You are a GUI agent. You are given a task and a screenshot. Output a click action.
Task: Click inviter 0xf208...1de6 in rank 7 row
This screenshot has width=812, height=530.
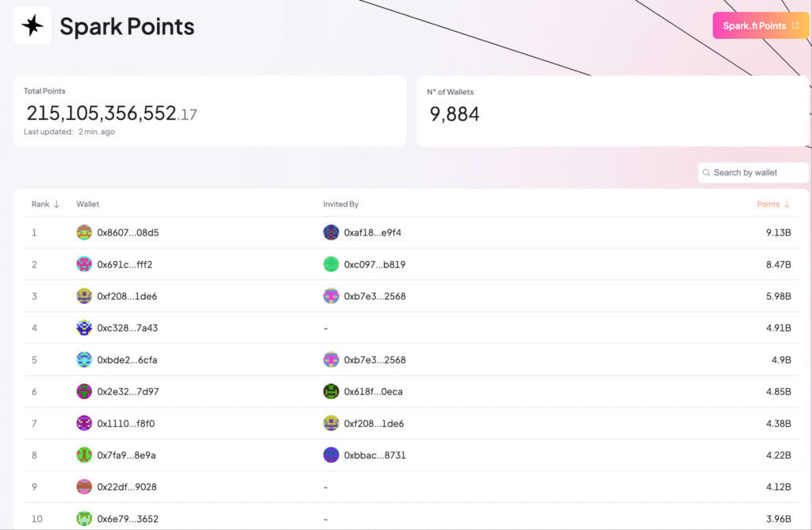coord(374,423)
